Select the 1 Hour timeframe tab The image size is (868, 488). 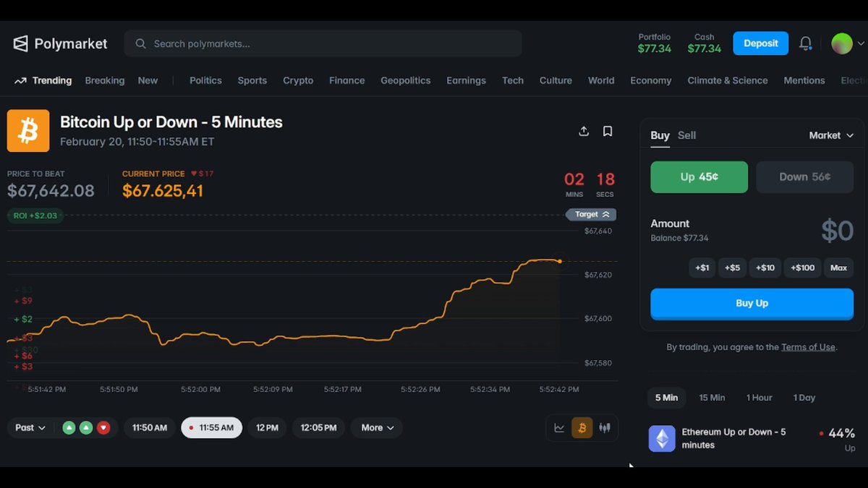pos(759,398)
